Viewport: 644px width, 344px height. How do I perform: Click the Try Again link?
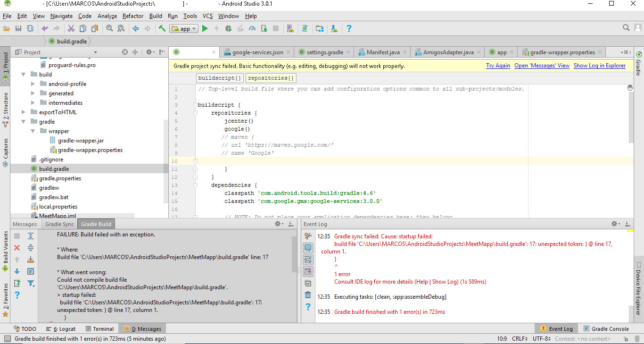(x=498, y=66)
